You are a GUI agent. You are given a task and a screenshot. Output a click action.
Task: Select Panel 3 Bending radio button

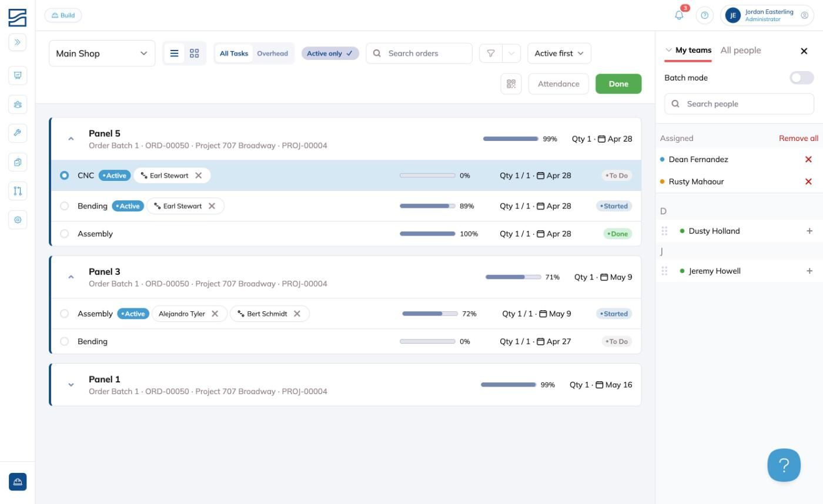click(x=65, y=341)
